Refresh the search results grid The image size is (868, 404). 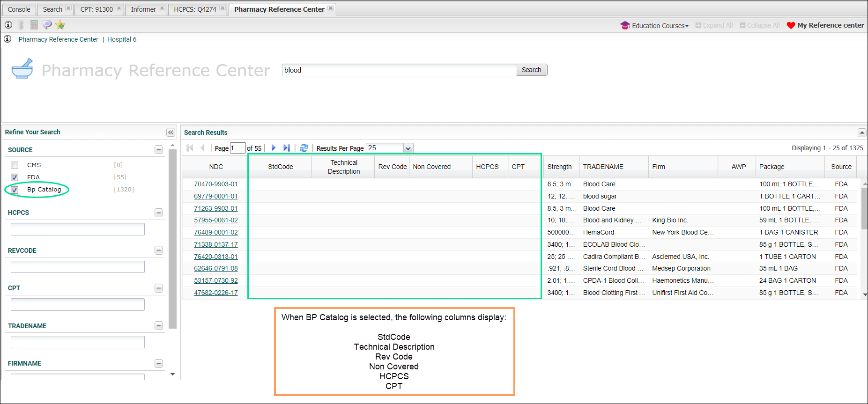(x=304, y=148)
